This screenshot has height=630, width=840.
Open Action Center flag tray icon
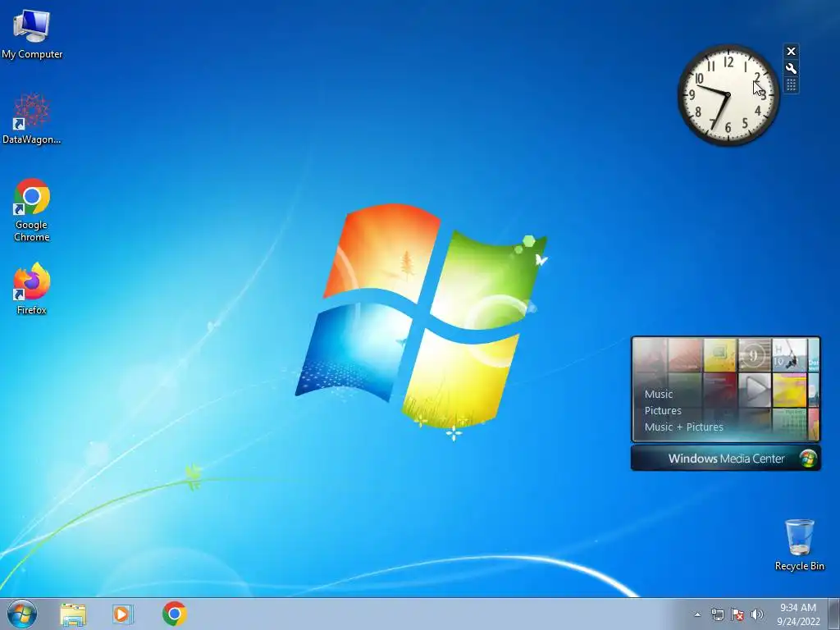737,614
